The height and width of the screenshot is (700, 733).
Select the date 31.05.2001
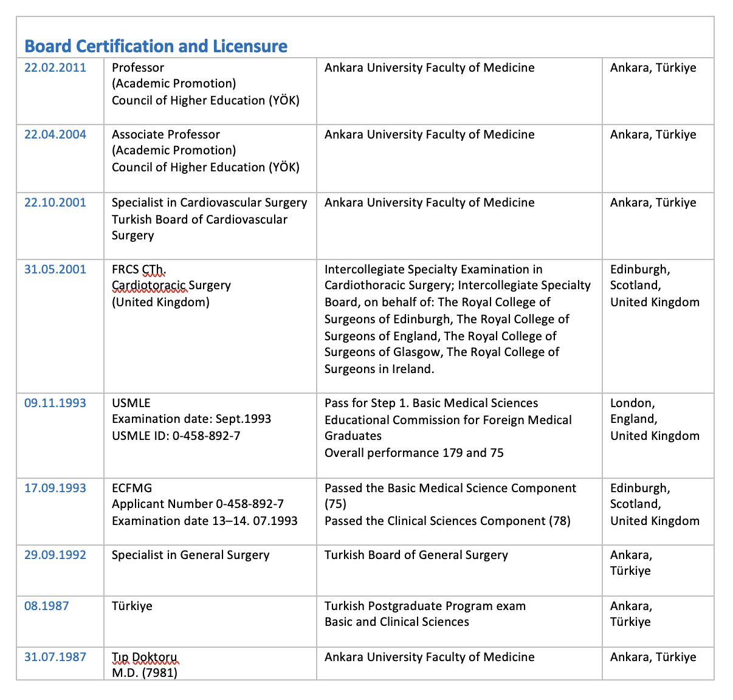55,269
